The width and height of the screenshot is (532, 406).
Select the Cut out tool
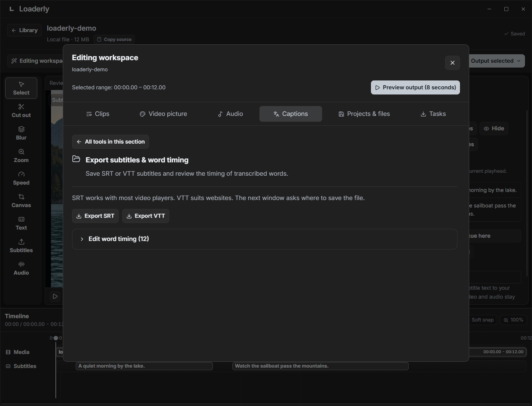(x=21, y=111)
